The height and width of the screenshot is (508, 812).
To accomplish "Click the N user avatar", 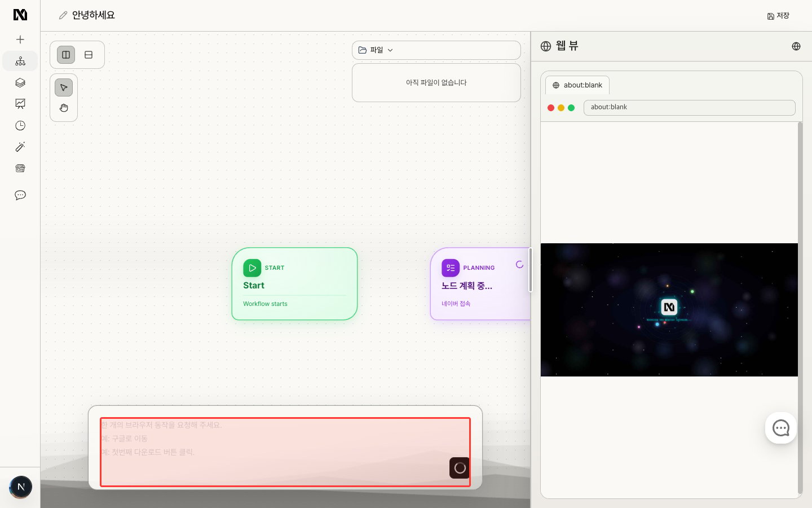I will pos(21,487).
